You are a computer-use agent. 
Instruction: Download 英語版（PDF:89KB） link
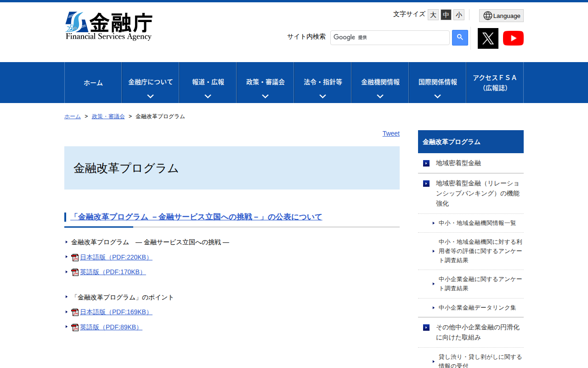(x=111, y=327)
